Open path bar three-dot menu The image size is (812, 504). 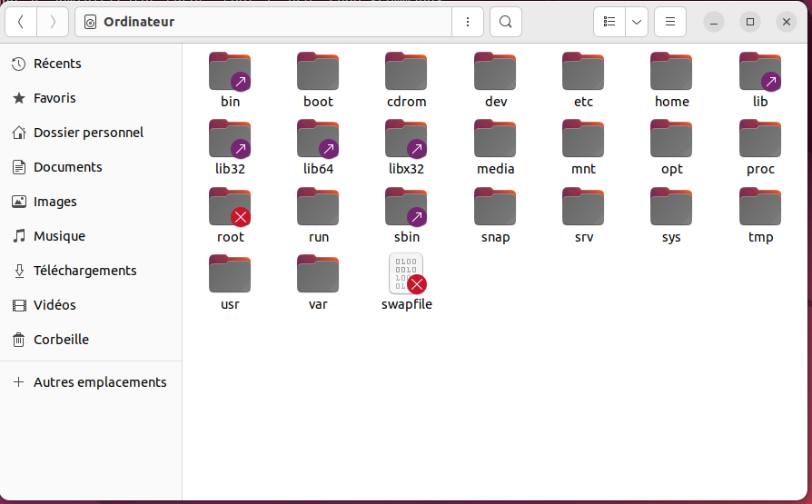pyautogui.click(x=468, y=22)
